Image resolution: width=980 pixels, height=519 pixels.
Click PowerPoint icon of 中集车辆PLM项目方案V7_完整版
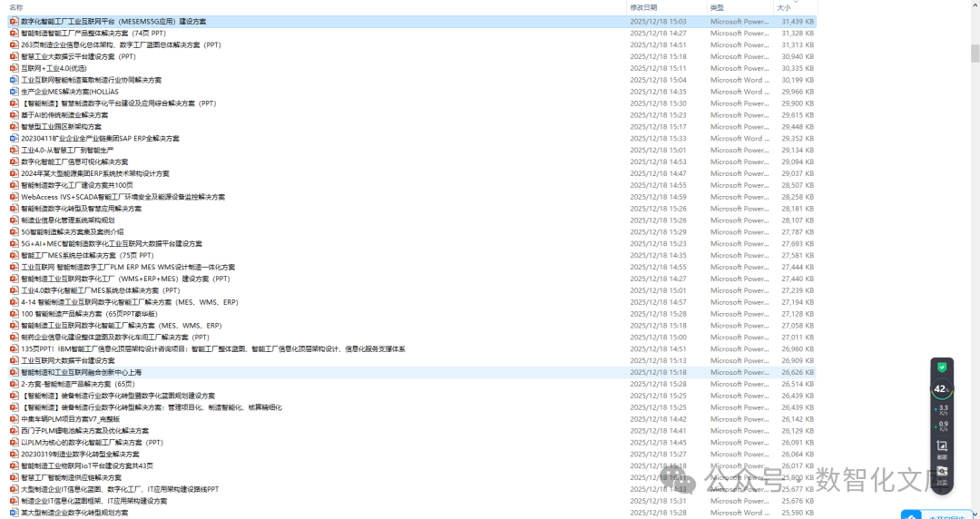tap(15, 419)
